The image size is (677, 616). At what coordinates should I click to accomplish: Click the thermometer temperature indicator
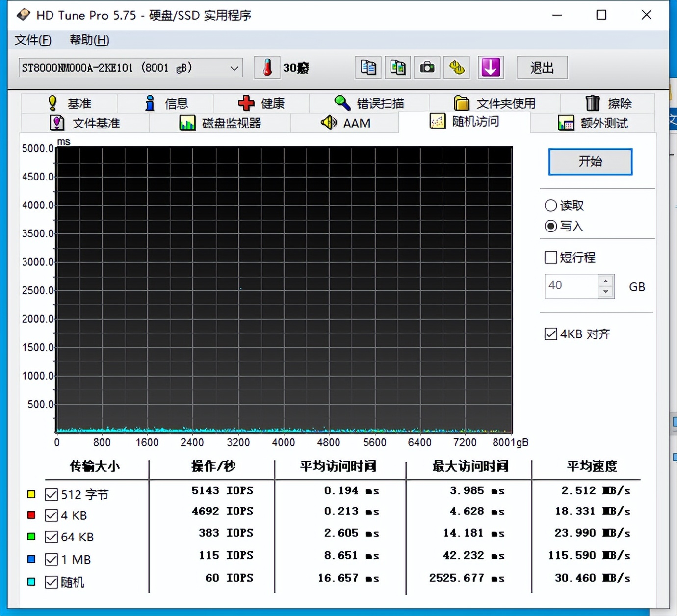(266, 68)
